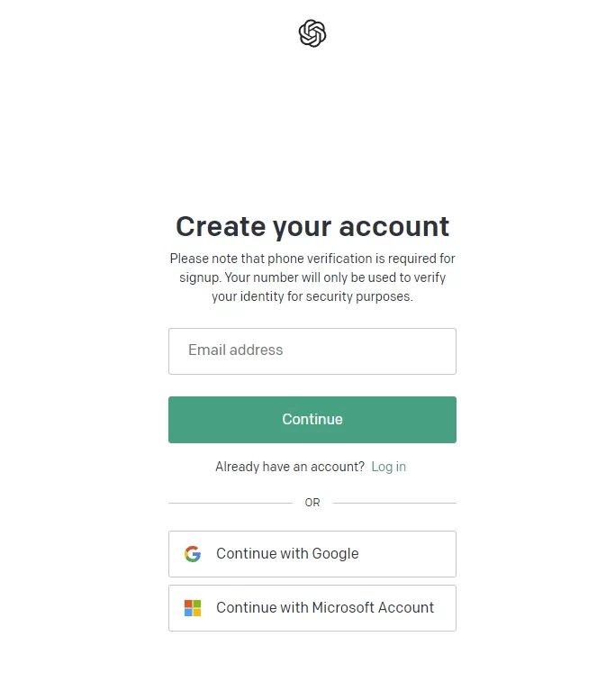Click the "Please note that phone verification" line

pyautogui.click(x=312, y=259)
